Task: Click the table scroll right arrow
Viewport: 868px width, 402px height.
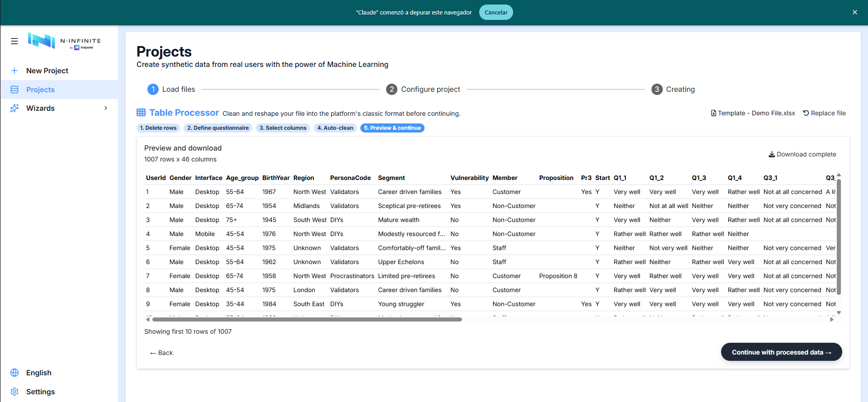Action: 831,319
